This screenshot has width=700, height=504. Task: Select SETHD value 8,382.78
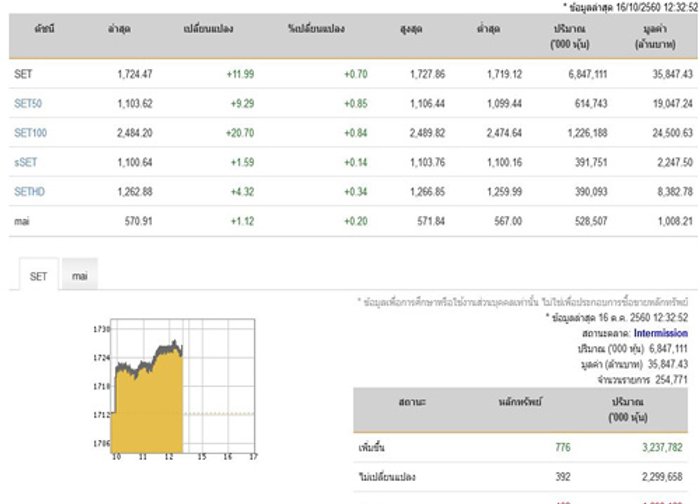point(675,192)
